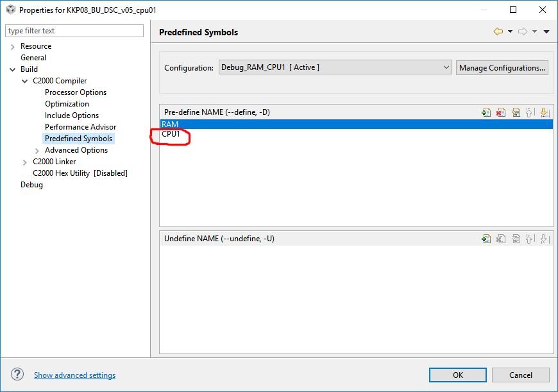The image size is (558, 392).
Task: Close the Properties dialog window
Action: tap(543, 10)
